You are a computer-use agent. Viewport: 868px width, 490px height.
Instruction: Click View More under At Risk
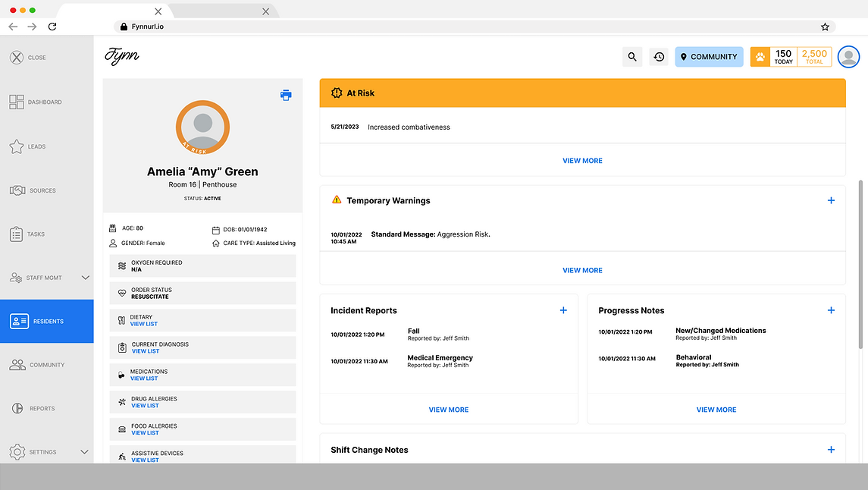[x=582, y=161]
